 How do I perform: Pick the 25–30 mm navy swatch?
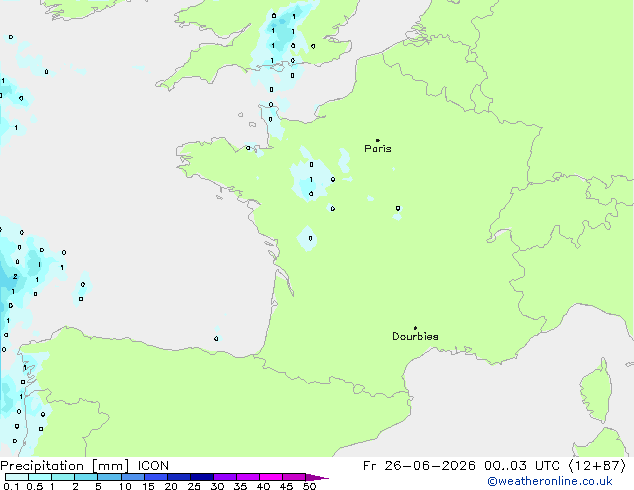point(202,477)
